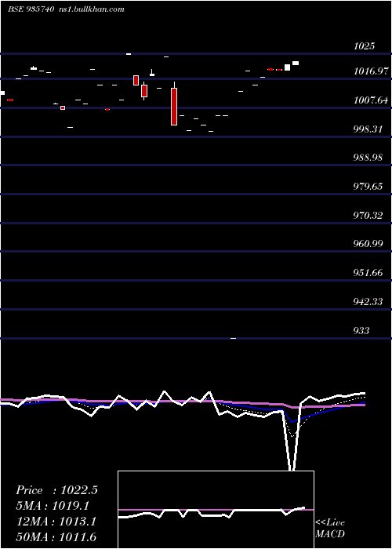The height and width of the screenshot is (549, 392).
Task: Click the 1016.97 price axis label
Action: [372, 72]
